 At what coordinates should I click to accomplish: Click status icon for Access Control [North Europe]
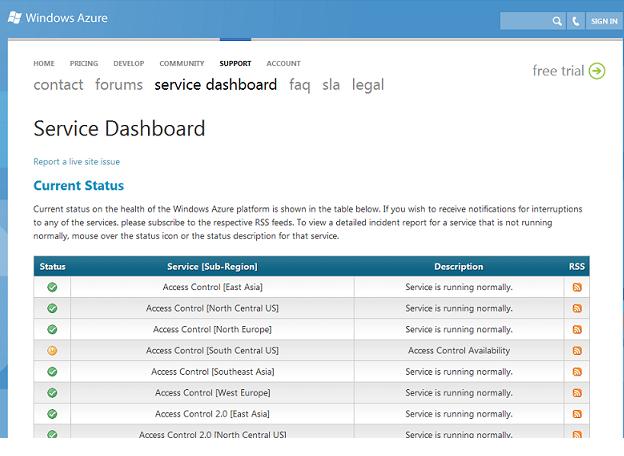[52, 329]
